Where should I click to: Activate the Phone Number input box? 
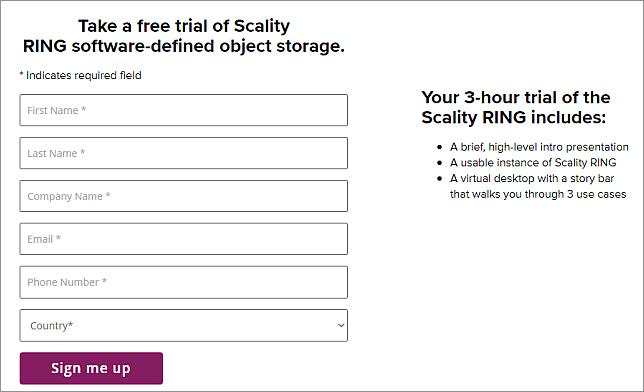[x=184, y=282]
